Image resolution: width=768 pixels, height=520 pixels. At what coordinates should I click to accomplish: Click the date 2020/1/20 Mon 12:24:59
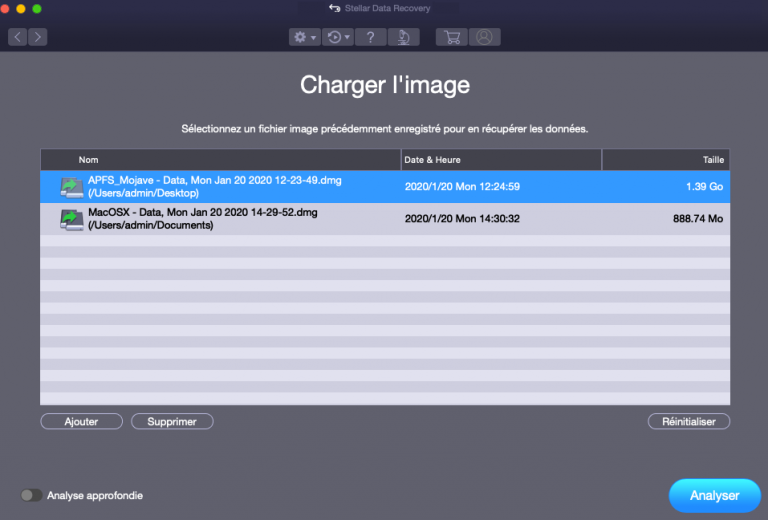[462, 187]
